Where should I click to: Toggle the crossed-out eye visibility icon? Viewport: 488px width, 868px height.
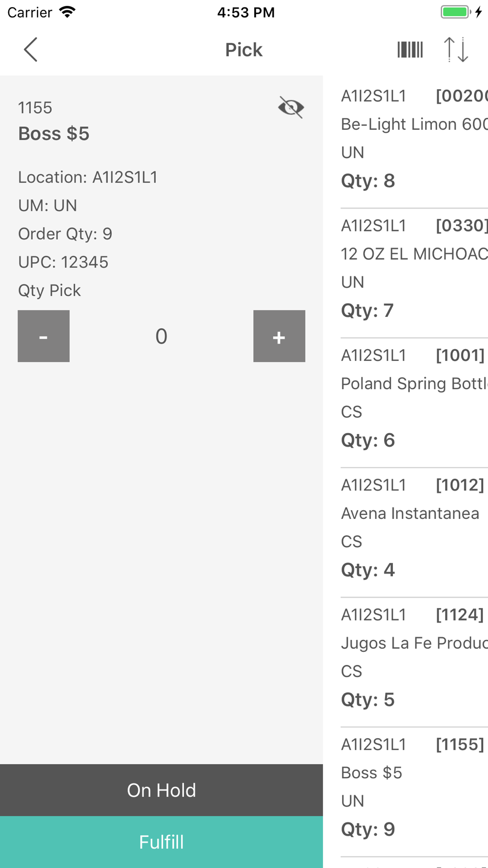point(291,107)
